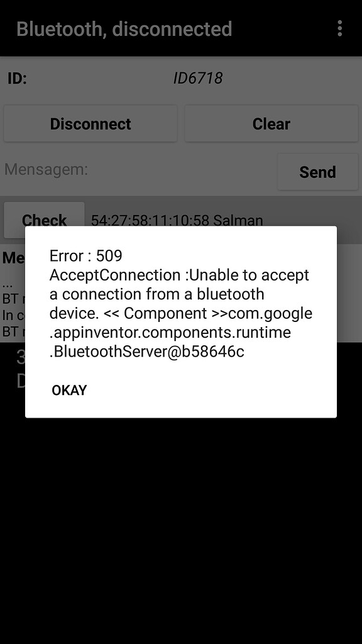Tap the "device. << Component >>com.google" line
This screenshot has width=362, height=644.
[180, 313]
